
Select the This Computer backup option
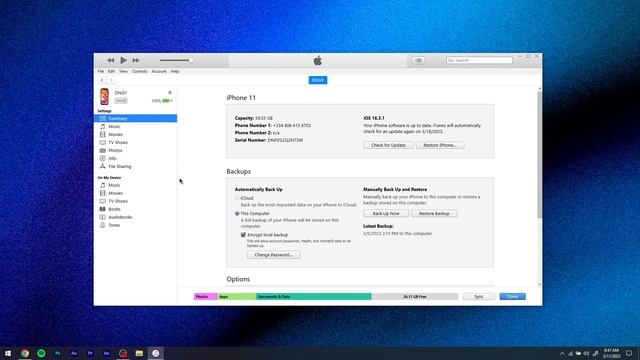pyautogui.click(x=237, y=213)
